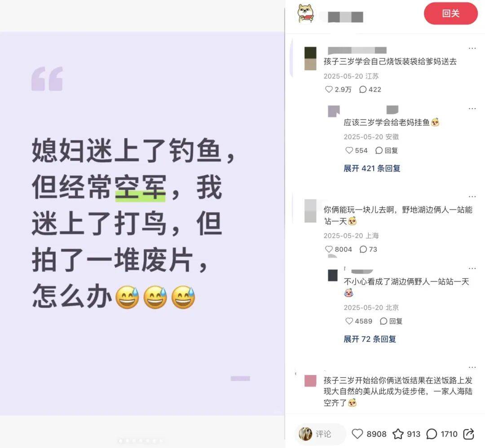Expand 展开 72 条回复
This screenshot has height=448, width=485.
370,339
